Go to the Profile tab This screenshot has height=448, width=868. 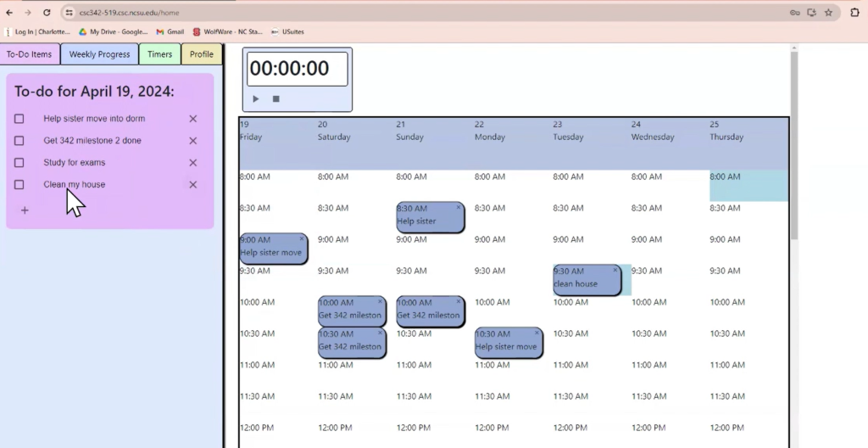(x=202, y=54)
